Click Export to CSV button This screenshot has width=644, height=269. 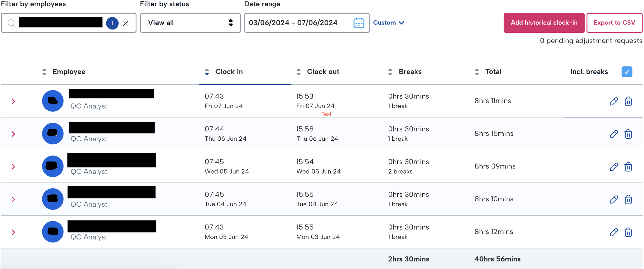pyautogui.click(x=614, y=23)
